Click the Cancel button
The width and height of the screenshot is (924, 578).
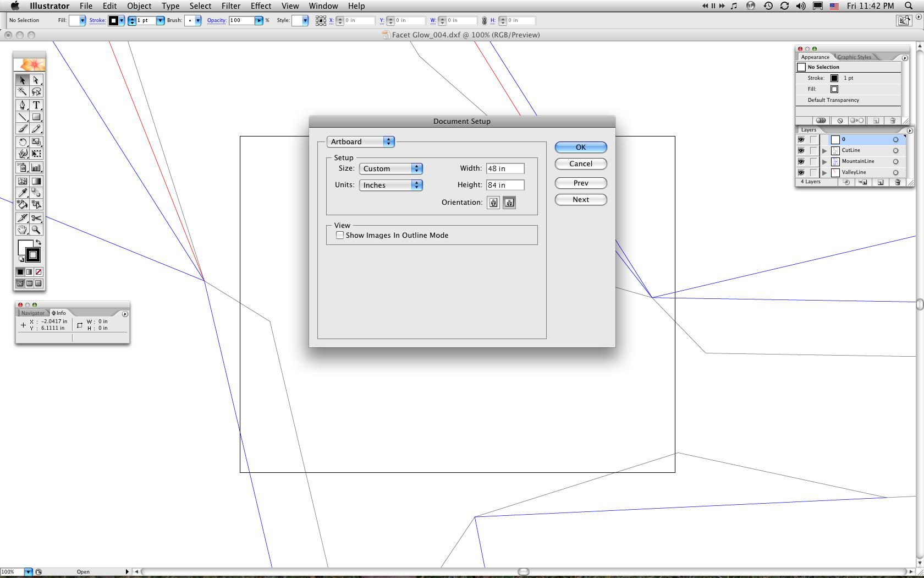pos(580,163)
